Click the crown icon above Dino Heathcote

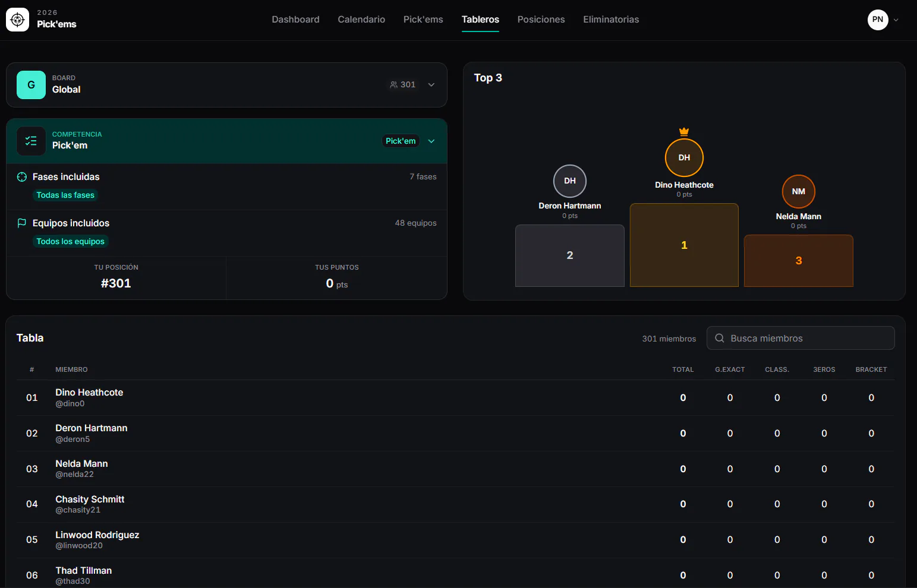[684, 131]
